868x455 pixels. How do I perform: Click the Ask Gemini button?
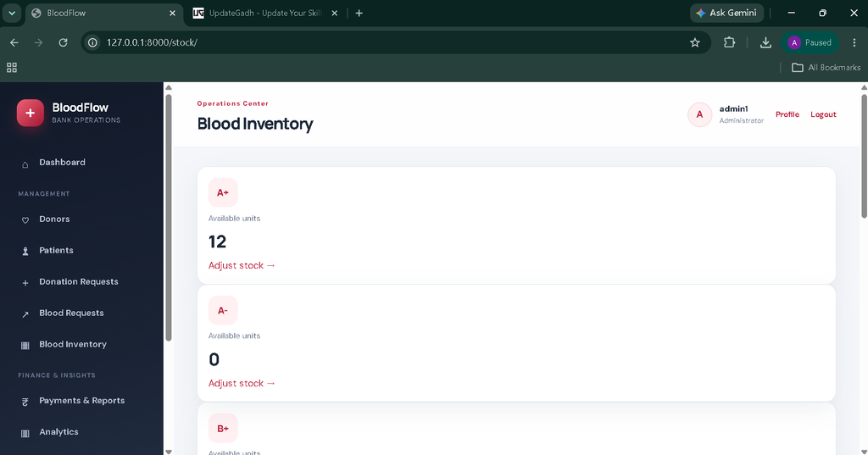pos(726,14)
